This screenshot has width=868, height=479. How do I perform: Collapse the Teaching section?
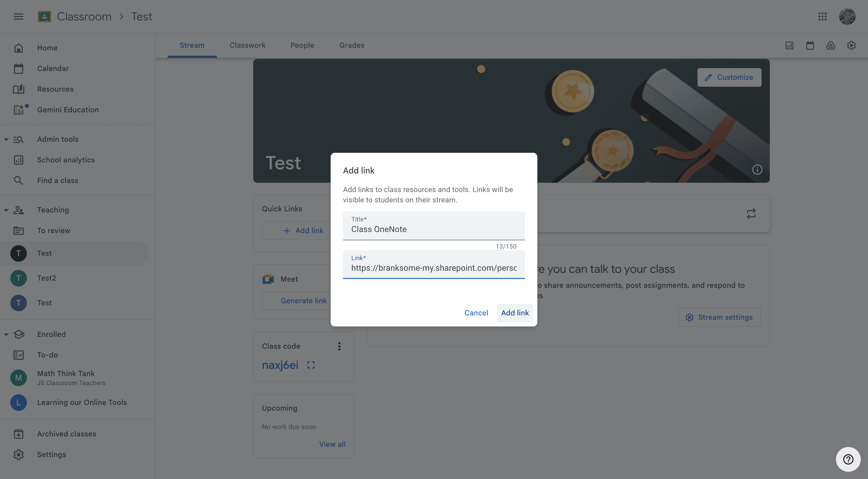pyautogui.click(x=6, y=210)
